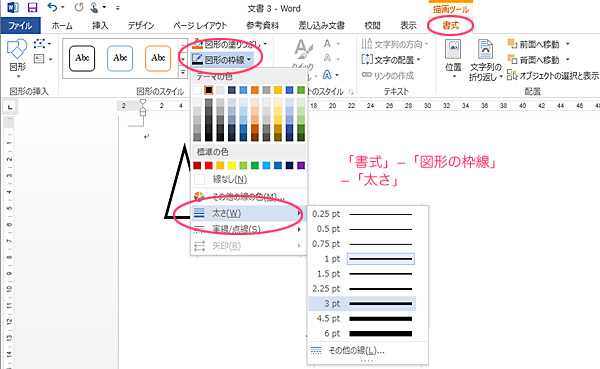Switch to ページ レイアウト tab
Screen dimensions: 600x369
tap(200, 26)
